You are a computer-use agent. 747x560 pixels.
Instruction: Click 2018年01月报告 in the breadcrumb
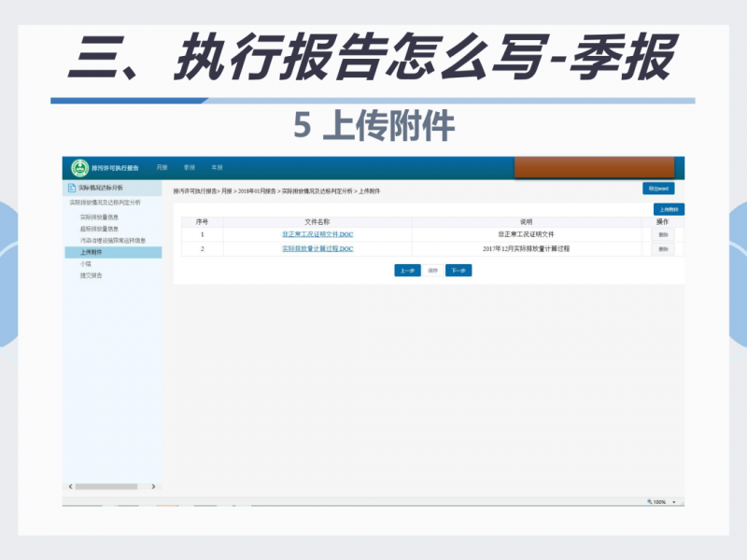tap(257, 191)
